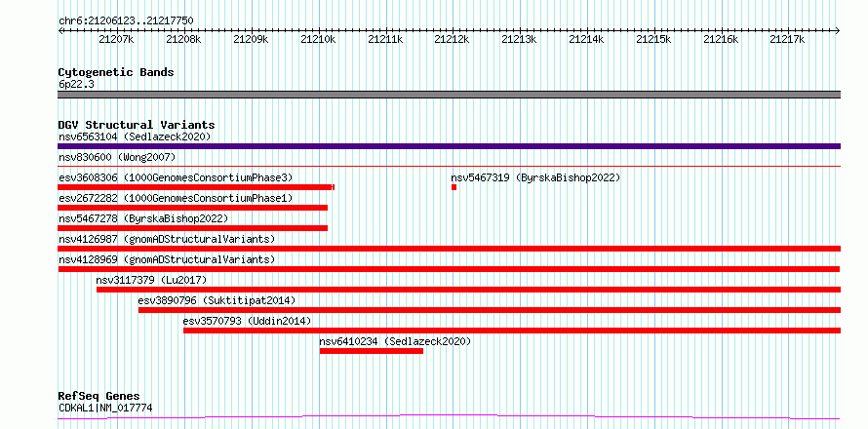Open variant label nsv4126987 (gnomADStructuralVariants)
This screenshot has height=429, width=868.
[167, 239]
